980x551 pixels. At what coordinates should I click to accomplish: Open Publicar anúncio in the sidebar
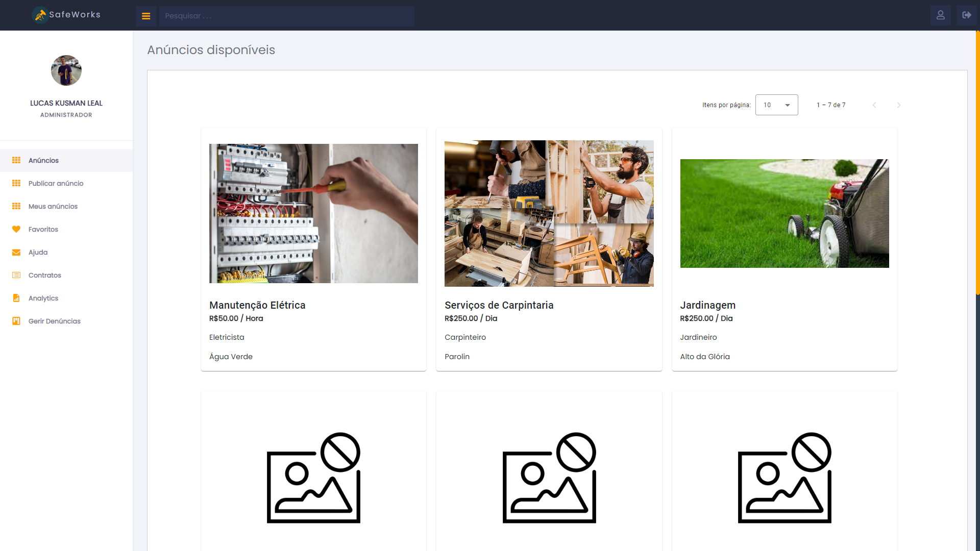pyautogui.click(x=56, y=183)
